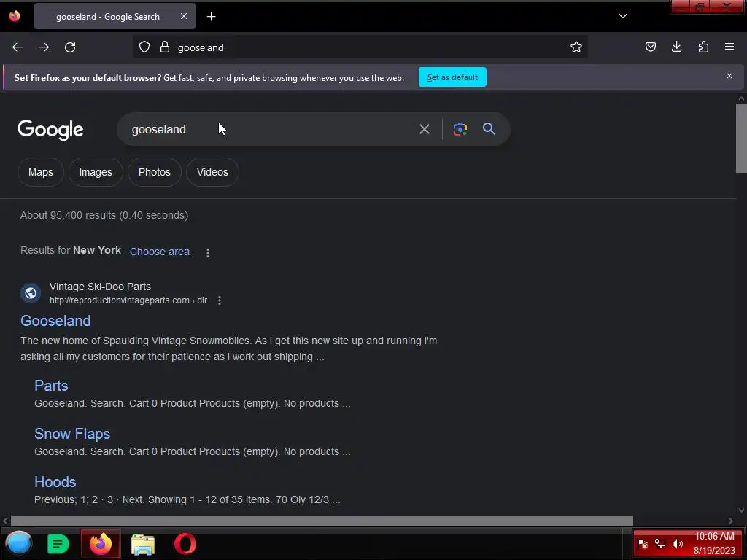Open location results three-dot options
The height and width of the screenshot is (560, 747).
point(208,253)
